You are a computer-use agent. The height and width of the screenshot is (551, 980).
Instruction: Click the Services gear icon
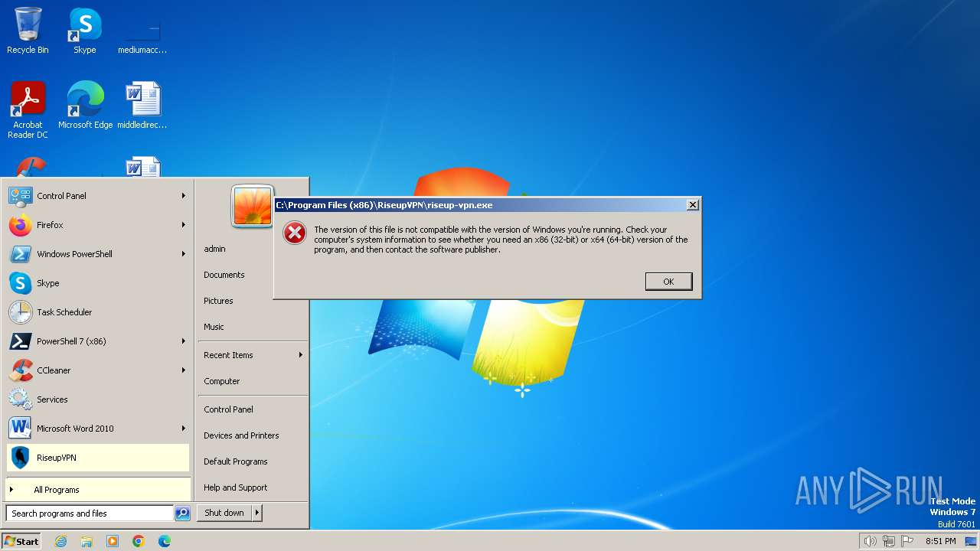pyautogui.click(x=20, y=399)
